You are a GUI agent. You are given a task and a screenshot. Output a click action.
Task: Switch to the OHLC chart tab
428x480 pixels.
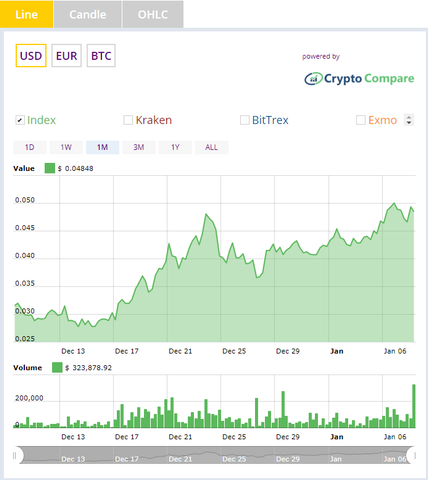click(153, 14)
